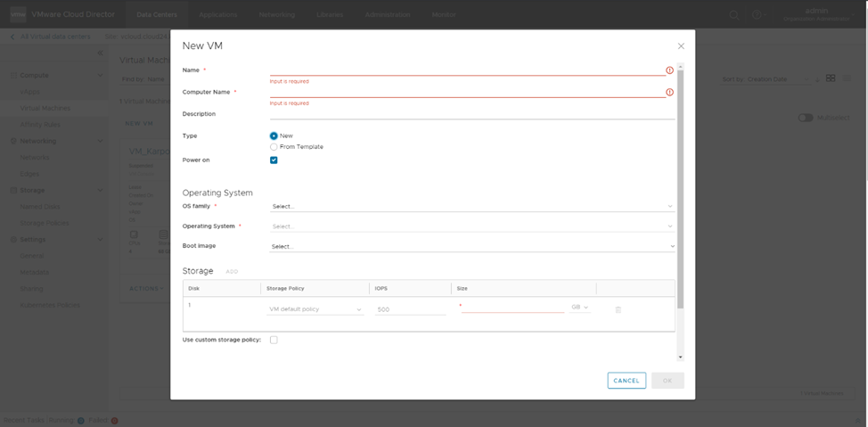Click the Computer Name error icon
Screen dimensions: 868x427
click(669, 92)
